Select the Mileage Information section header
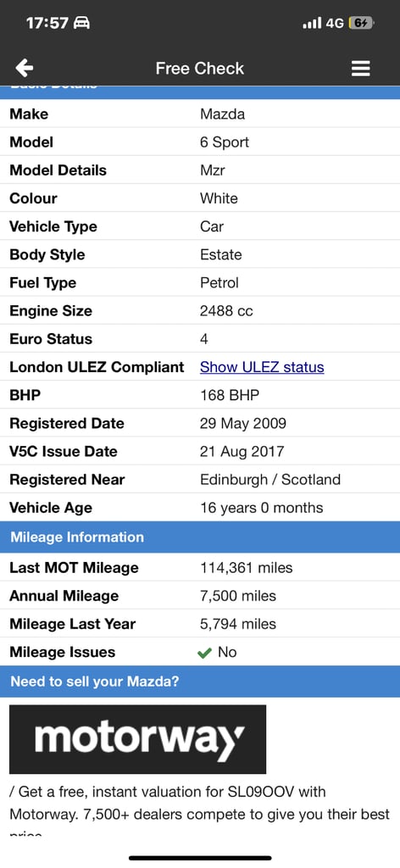 200,537
